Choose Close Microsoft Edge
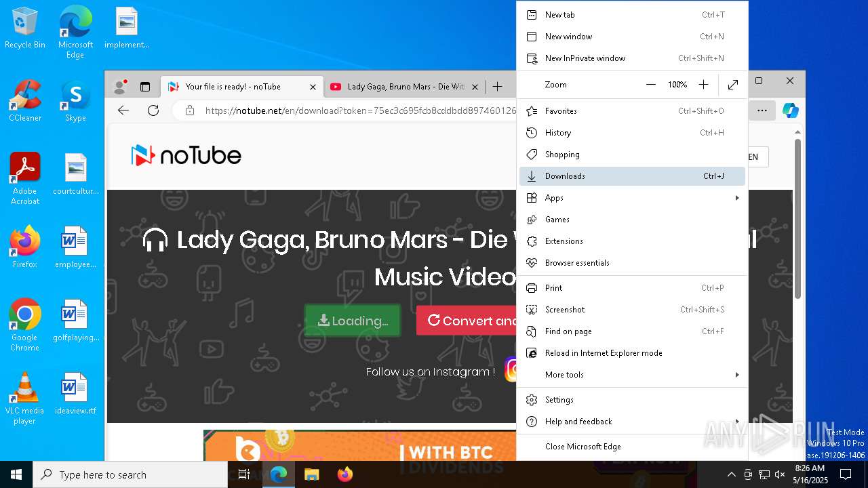The width and height of the screenshot is (868, 488). [x=632, y=447]
